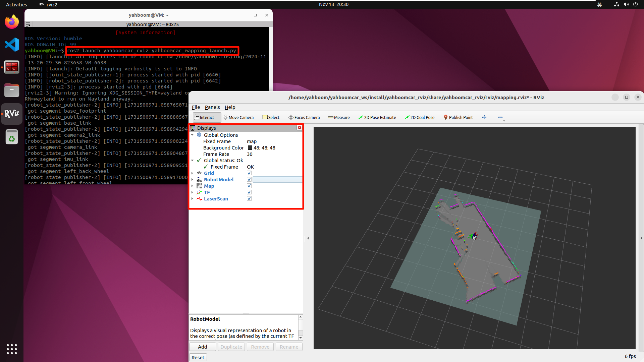Toggle the RobotModel display checkbox
644x362 pixels.
(249, 179)
